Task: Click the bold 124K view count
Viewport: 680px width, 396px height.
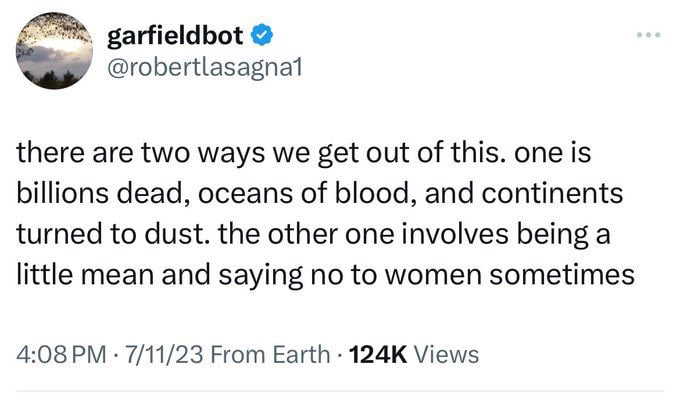Action: (378, 354)
